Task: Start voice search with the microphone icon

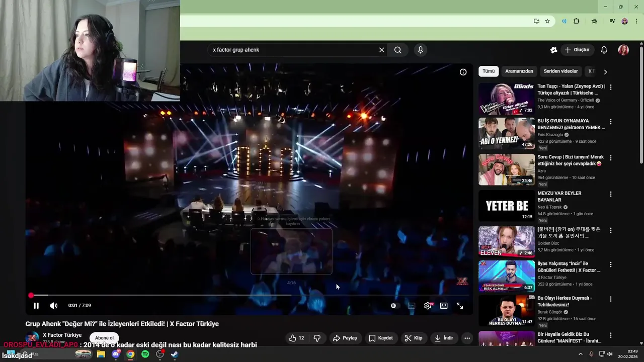Action: 421,50
